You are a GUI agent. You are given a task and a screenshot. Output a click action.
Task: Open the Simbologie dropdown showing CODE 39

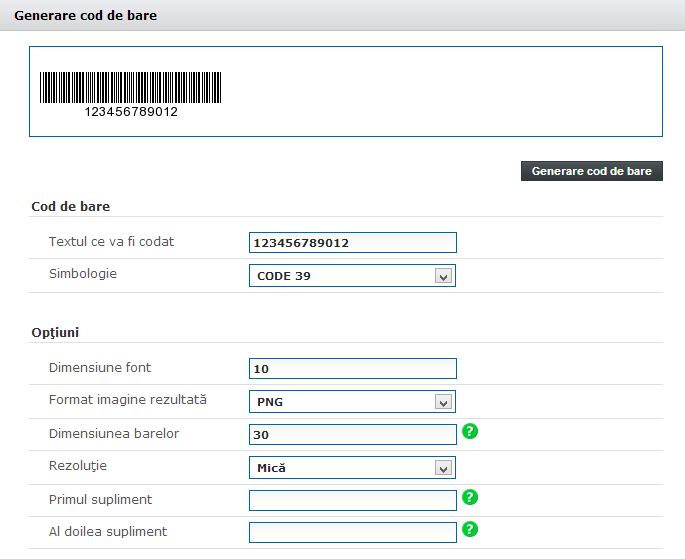[352, 276]
